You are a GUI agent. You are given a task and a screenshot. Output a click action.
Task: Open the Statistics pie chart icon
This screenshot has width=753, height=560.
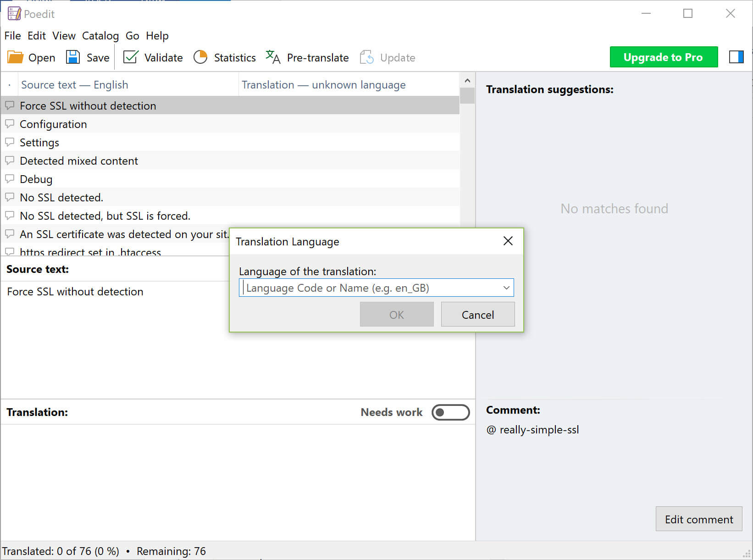[200, 57]
